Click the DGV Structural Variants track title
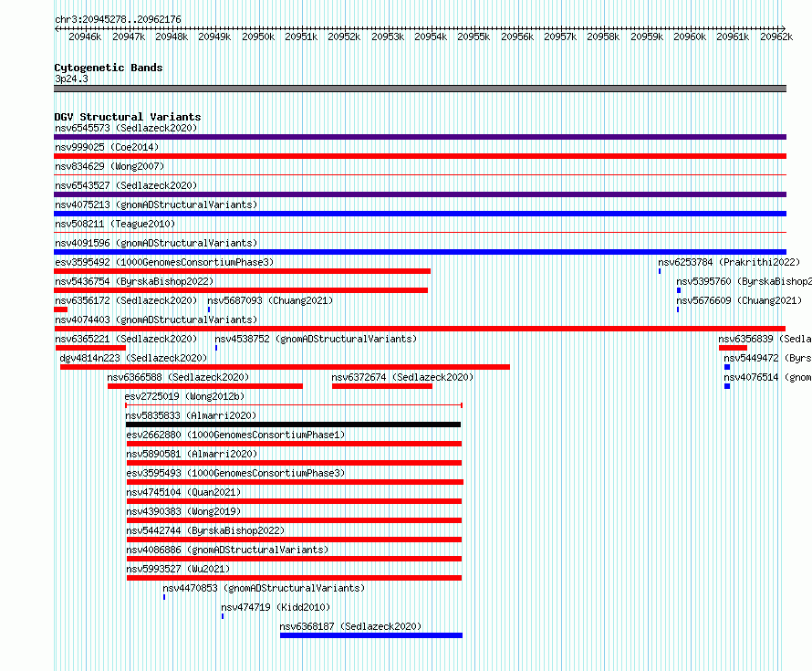 coord(128,117)
